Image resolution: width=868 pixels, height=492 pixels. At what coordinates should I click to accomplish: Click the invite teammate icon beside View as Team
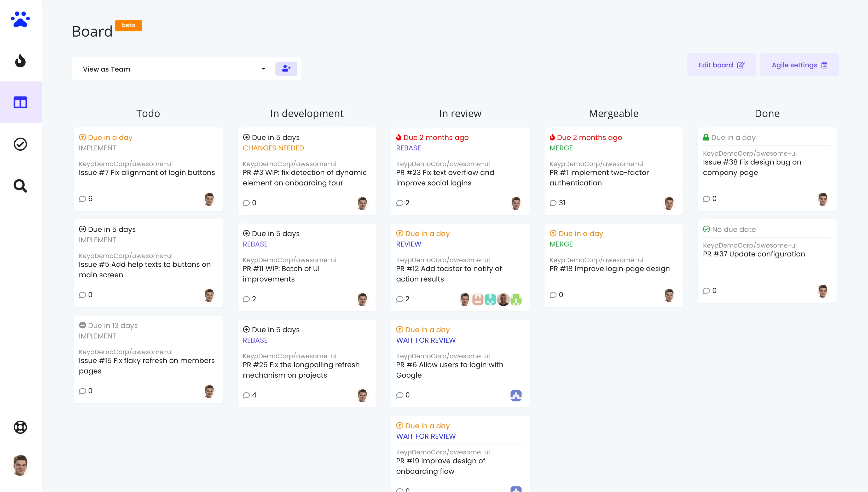point(286,68)
